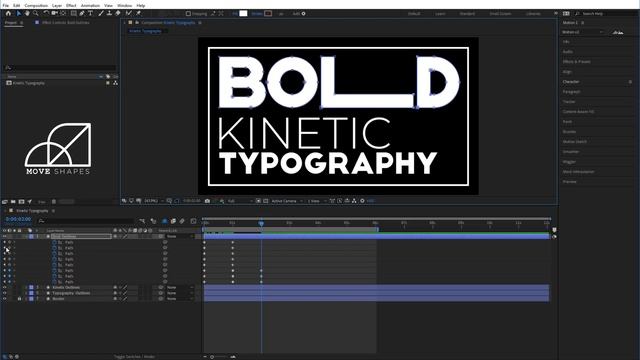640x360 pixels.
Task: Open composition flowchart icon in Project panel
Action: coord(116,83)
